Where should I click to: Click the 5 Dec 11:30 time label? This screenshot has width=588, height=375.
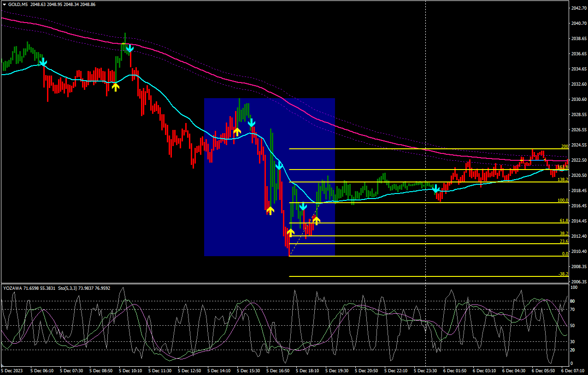click(x=160, y=371)
